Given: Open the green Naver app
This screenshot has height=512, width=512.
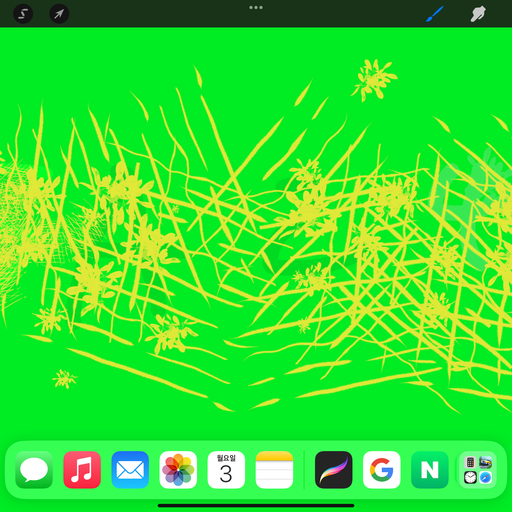Looking at the screenshot, I should [x=430, y=470].
